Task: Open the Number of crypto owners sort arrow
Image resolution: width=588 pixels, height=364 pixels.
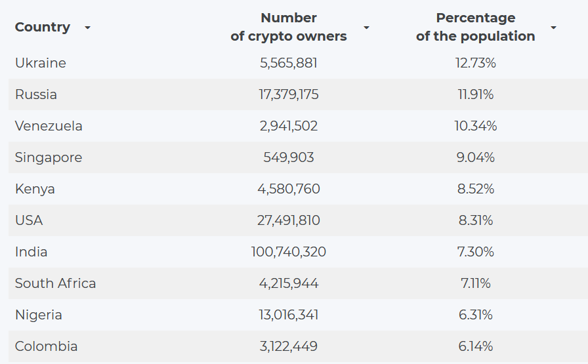Action: click(366, 28)
